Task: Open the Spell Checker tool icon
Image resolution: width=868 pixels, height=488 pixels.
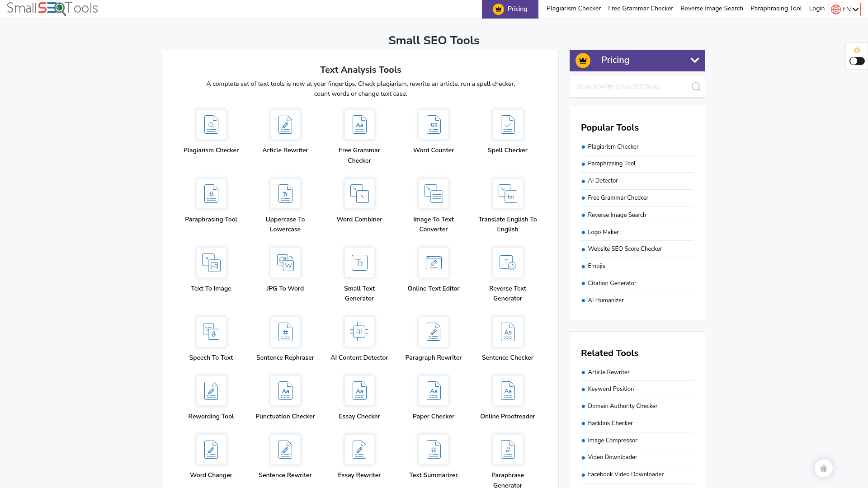Action: click(x=508, y=125)
